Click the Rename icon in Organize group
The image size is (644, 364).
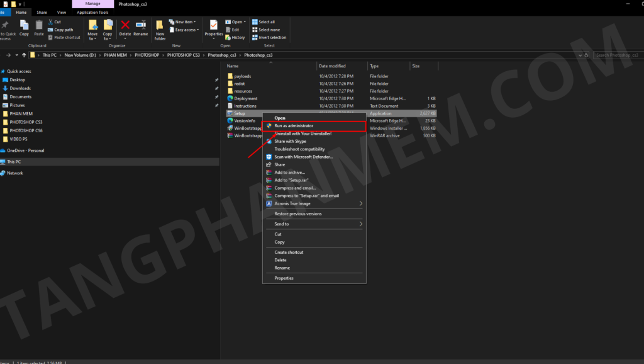coord(141,28)
